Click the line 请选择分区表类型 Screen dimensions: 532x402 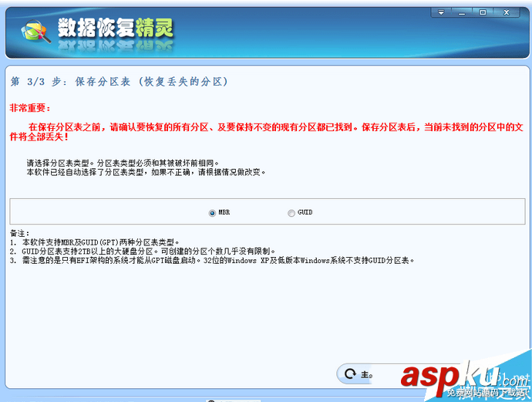pos(123,163)
